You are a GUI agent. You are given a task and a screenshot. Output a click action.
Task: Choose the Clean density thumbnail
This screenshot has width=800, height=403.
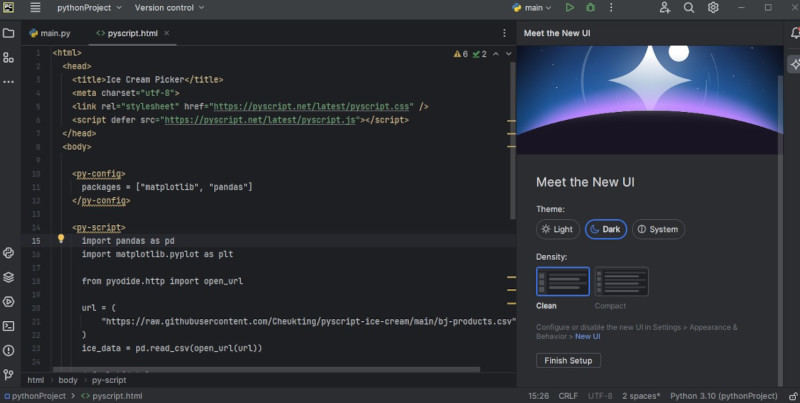coord(563,281)
